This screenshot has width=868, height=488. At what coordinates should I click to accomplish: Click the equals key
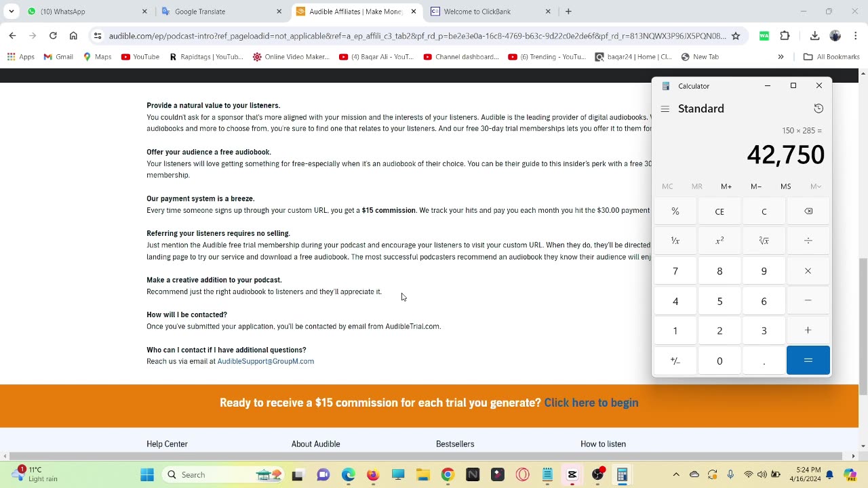point(808,361)
